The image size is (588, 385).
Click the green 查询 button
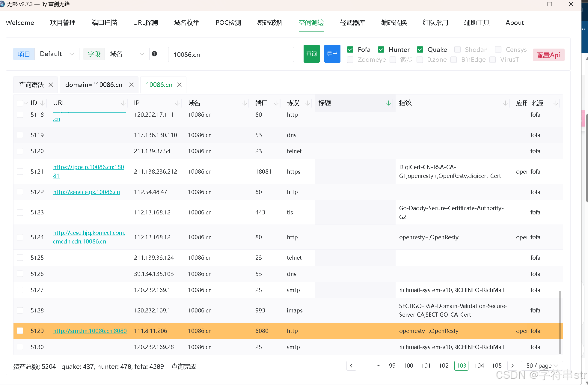pos(311,54)
